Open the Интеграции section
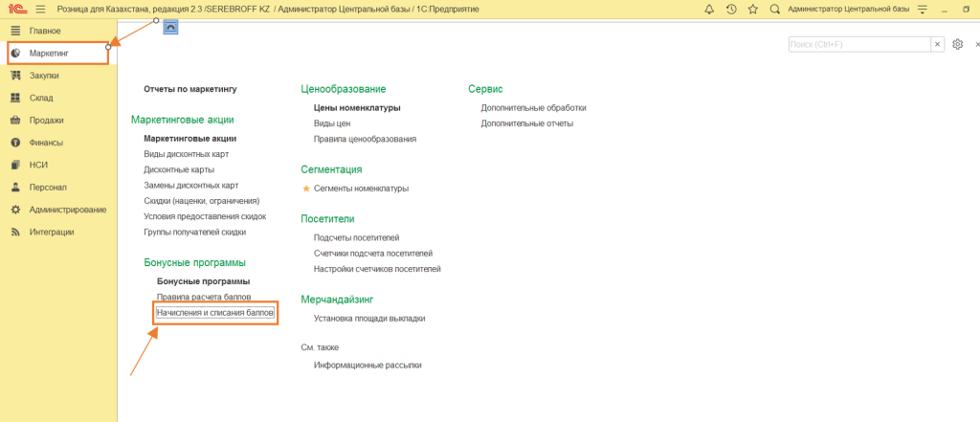Screen dimensions: 980x422 pyautogui.click(x=58, y=232)
